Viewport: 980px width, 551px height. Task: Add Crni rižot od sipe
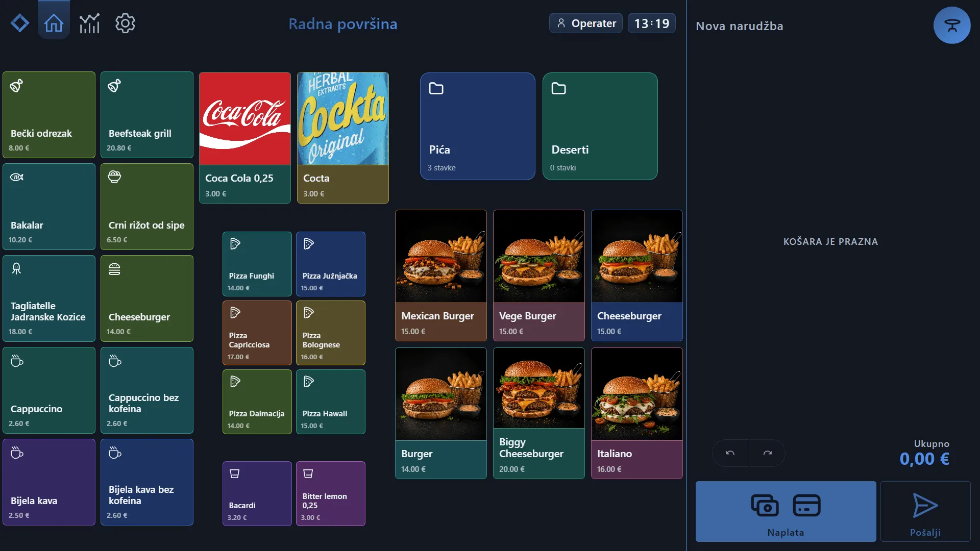(147, 207)
